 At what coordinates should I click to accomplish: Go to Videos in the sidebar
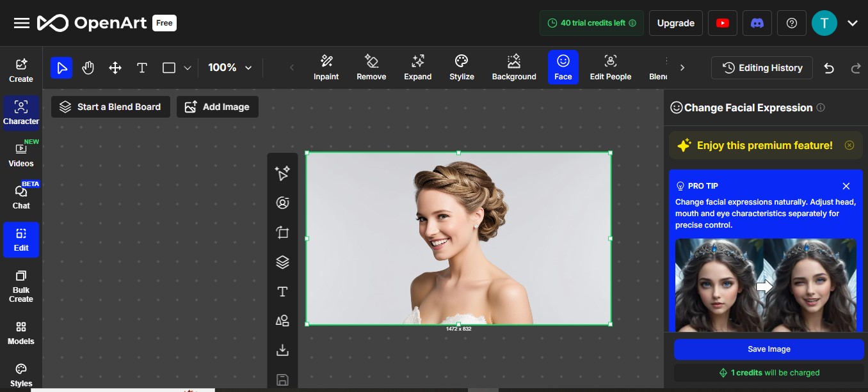click(21, 155)
